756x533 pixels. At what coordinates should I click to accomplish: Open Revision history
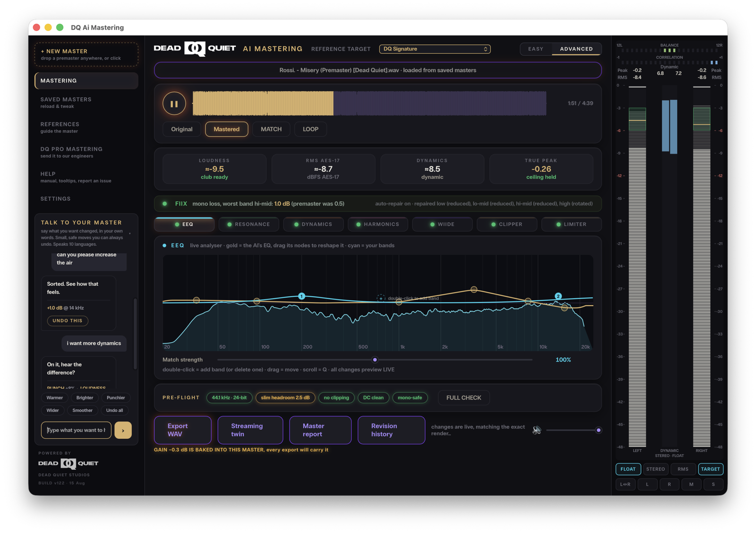[x=391, y=430]
